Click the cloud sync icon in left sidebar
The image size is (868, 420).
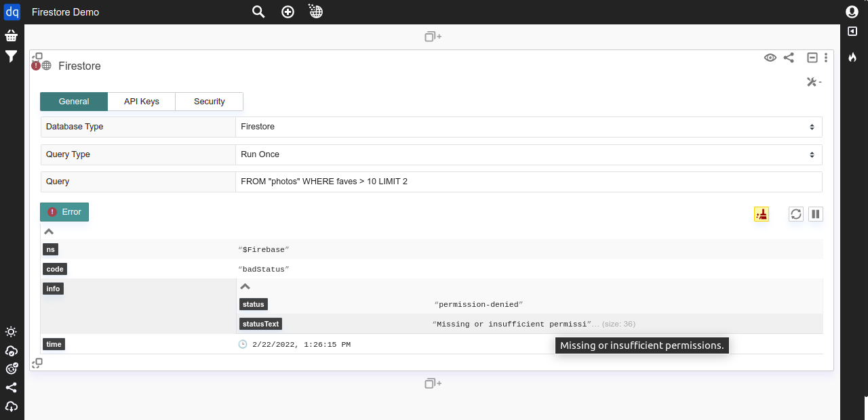coord(11,351)
